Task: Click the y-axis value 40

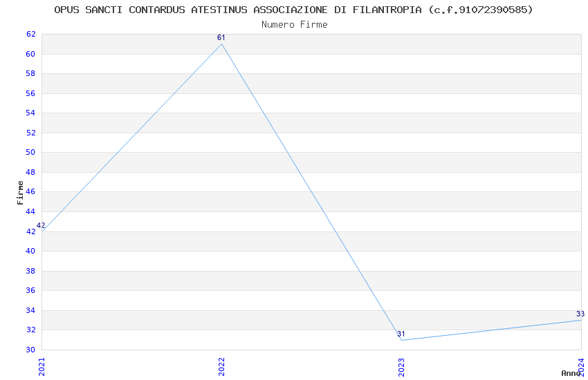Action: tap(30, 251)
